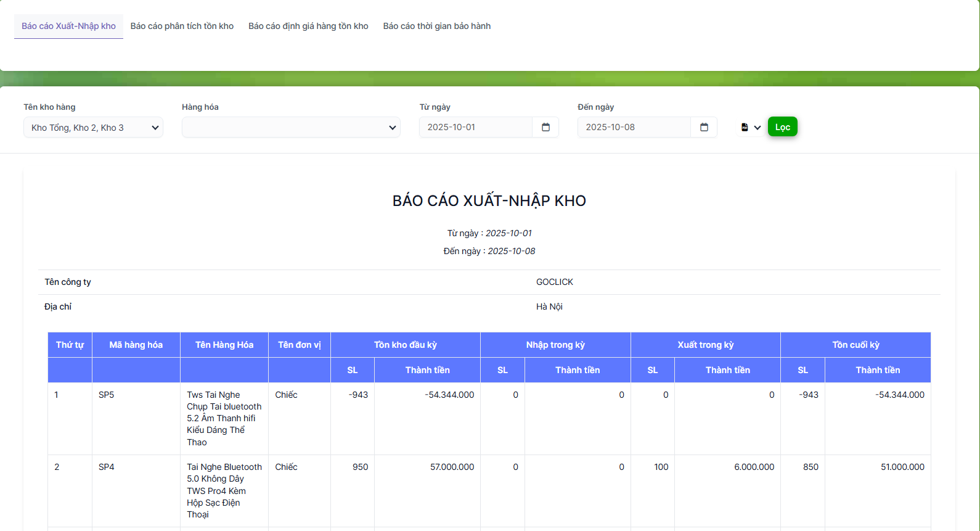Select product code SP4 cell
Screen dimensions: 980x531
tap(107, 467)
